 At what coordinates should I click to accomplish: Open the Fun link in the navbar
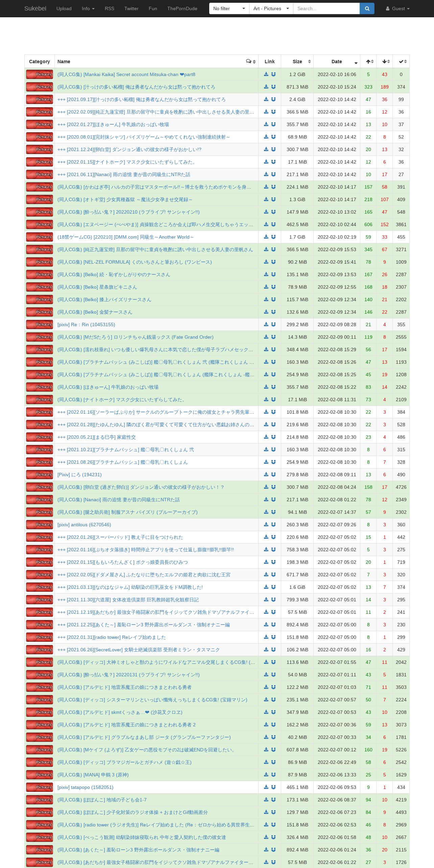(153, 8)
